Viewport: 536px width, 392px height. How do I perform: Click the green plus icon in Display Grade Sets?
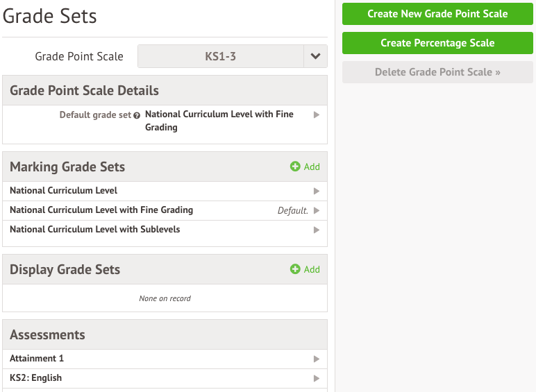click(295, 269)
